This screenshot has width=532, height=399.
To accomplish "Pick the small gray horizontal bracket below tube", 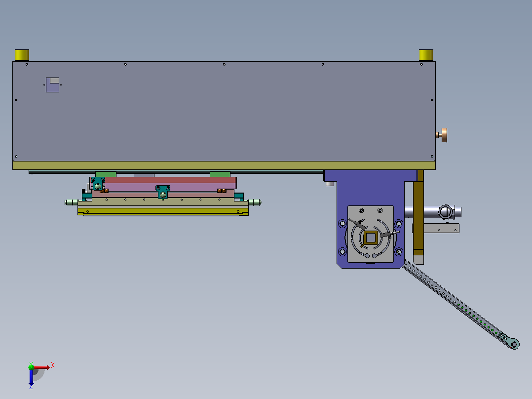I will pyautogui.click(x=441, y=228).
